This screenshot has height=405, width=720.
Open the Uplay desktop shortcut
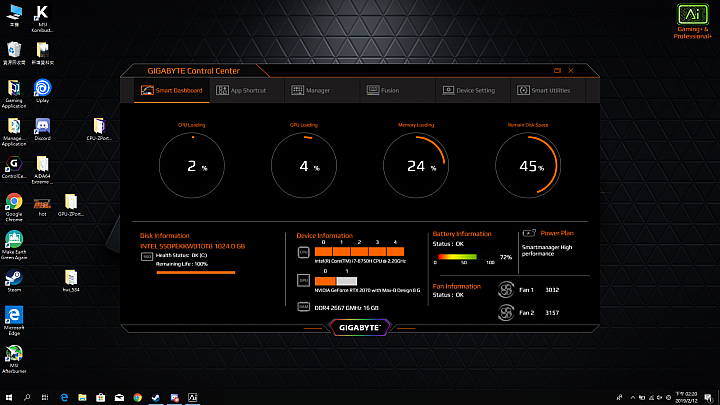[42, 90]
